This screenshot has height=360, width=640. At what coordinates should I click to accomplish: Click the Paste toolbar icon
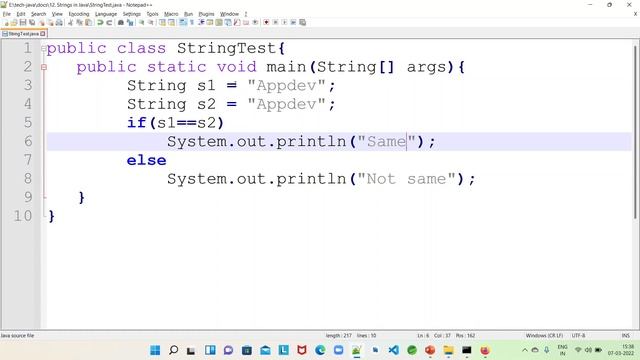(x=88, y=22)
